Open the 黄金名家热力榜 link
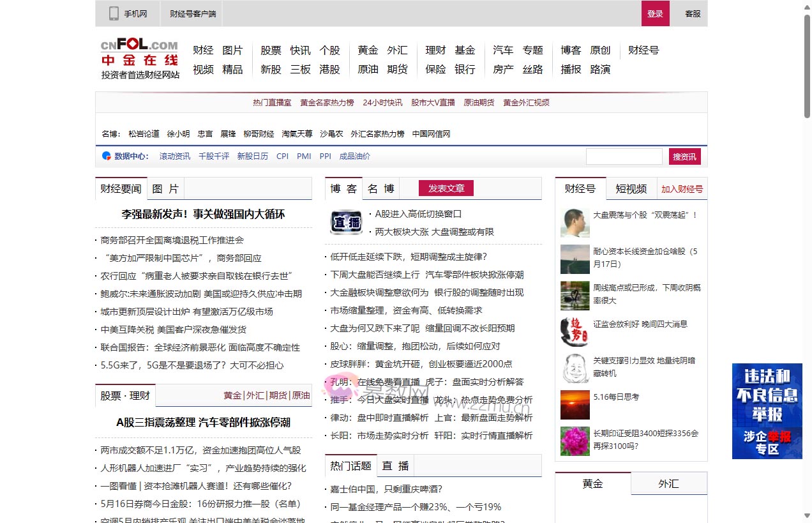This screenshot has height=523, width=812. pyautogui.click(x=327, y=102)
